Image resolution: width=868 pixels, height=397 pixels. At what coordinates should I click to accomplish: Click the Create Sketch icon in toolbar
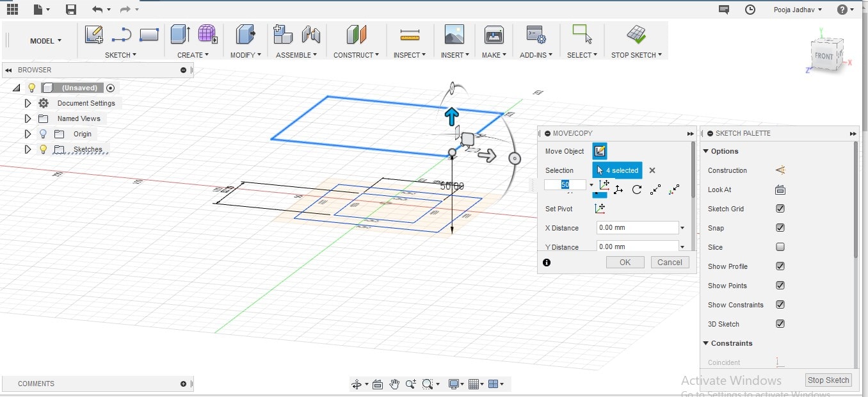[x=93, y=35]
